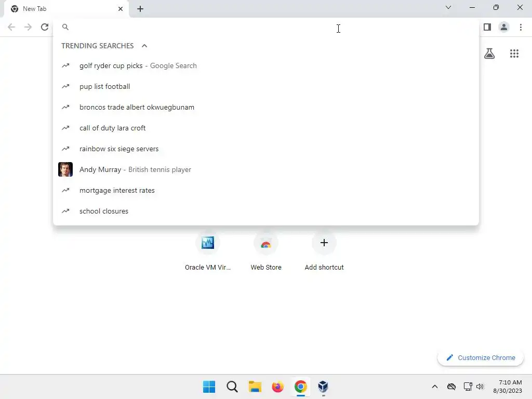Open VirtualBox from the taskbar
The height and width of the screenshot is (399, 532).
pos(323,387)
